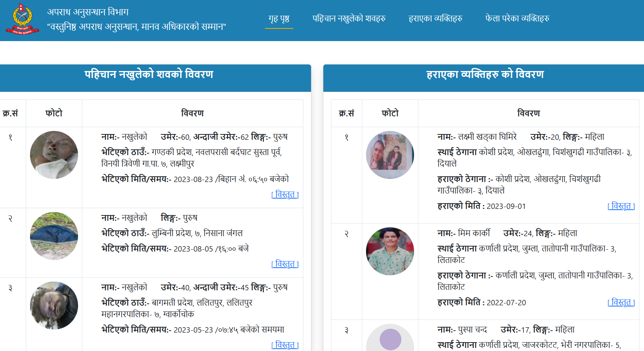Open विस्तृत link for ललितपुर unidentified body
Screen dimensions: 644x351
(x=285, y=345)
